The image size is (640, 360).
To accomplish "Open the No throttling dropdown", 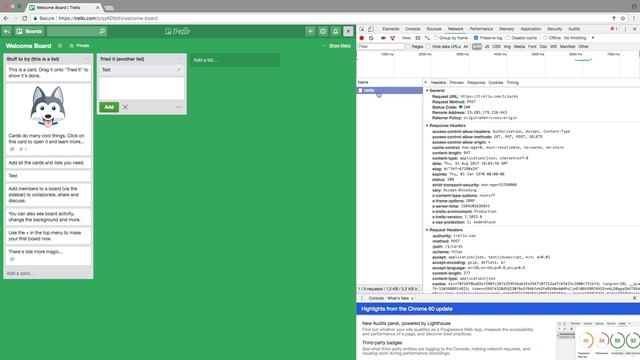I will tap(579, 38).
